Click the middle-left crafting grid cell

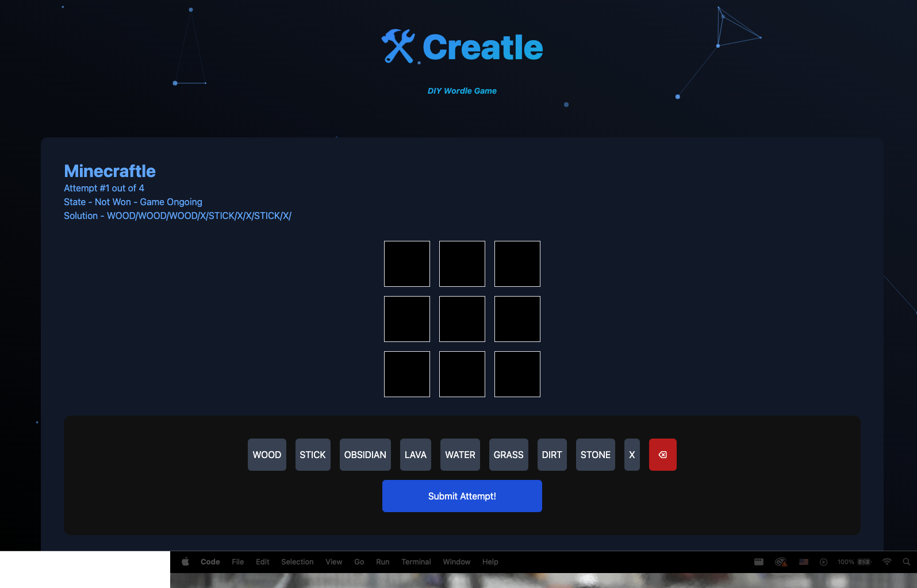point(407,319)
